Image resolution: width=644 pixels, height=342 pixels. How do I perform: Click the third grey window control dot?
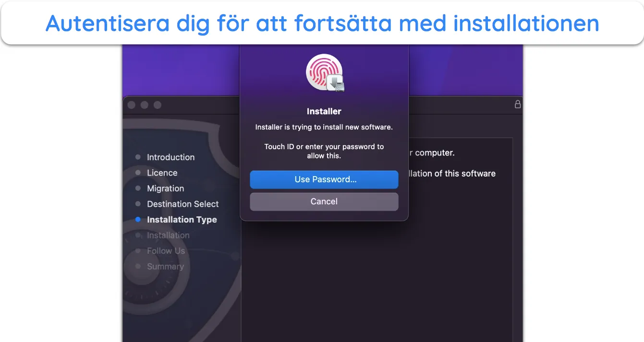pos(158,105)
